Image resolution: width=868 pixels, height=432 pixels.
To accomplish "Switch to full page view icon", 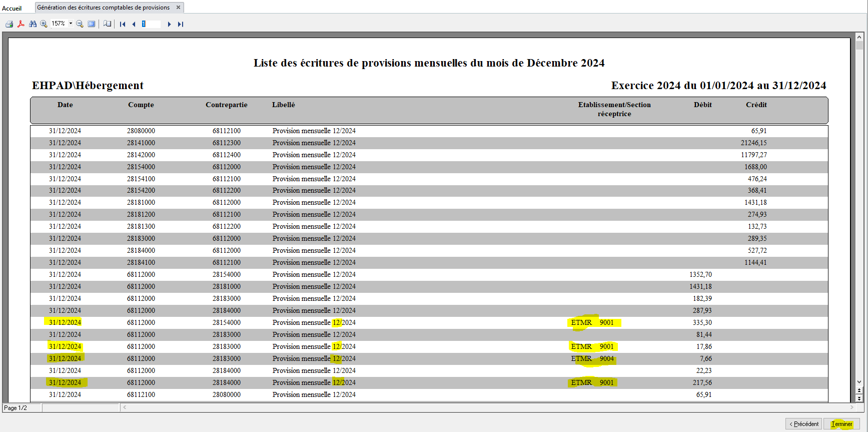I will (x=92, y=24).
